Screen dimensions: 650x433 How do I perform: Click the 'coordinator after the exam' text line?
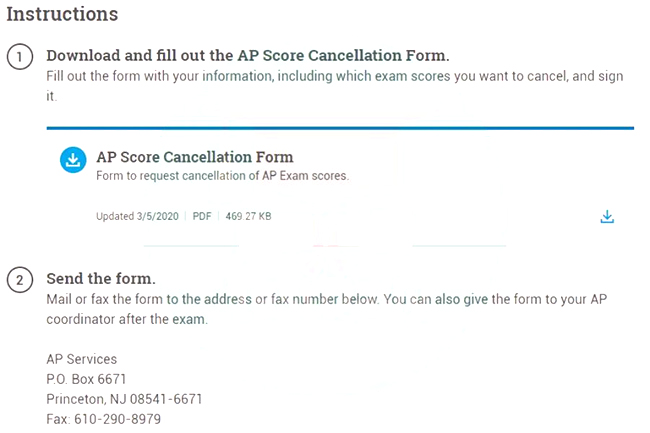(126, 319)
